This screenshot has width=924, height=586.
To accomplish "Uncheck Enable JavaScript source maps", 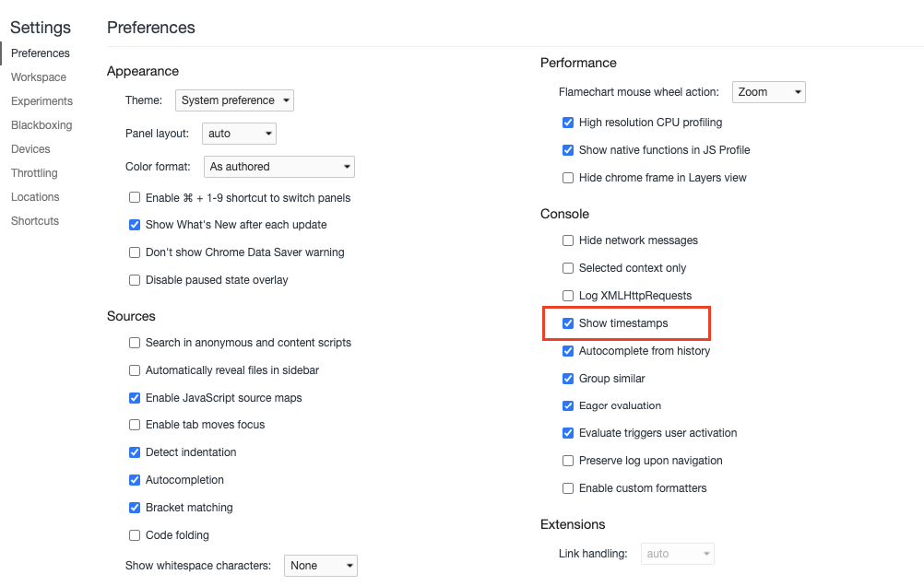I will point(136,398).
